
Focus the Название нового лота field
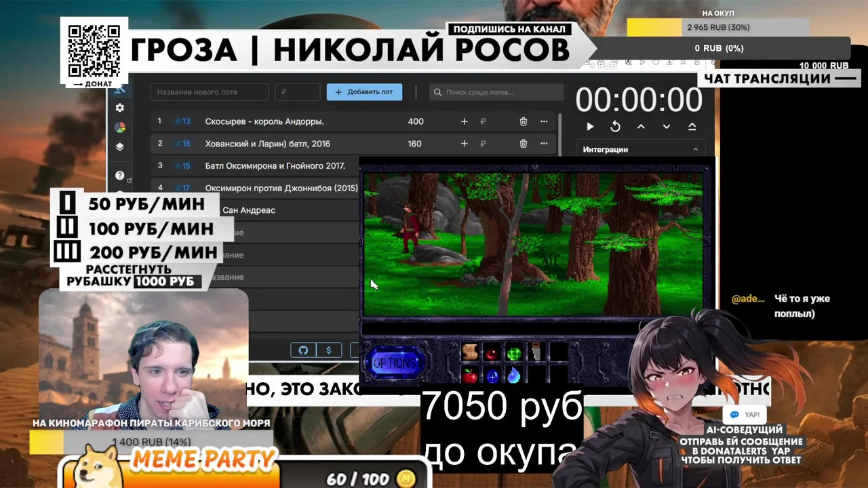[210, 92]
